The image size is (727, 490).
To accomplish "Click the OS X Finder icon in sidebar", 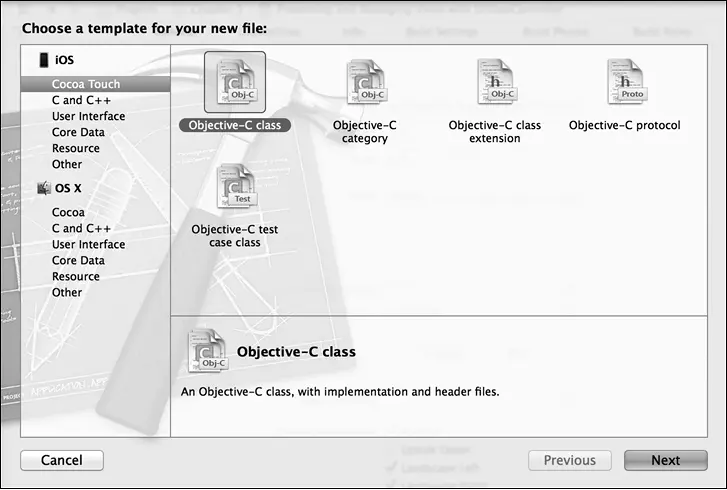I will (x=44, y=188).
